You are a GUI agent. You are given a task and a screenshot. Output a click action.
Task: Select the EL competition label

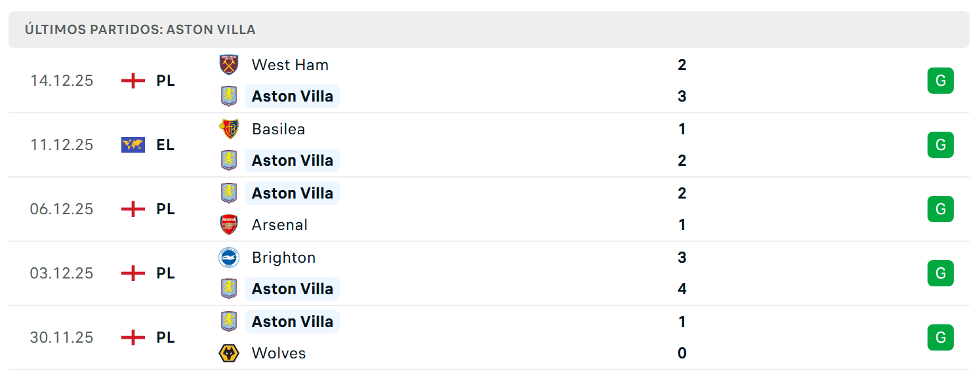(x=165, y=145)
